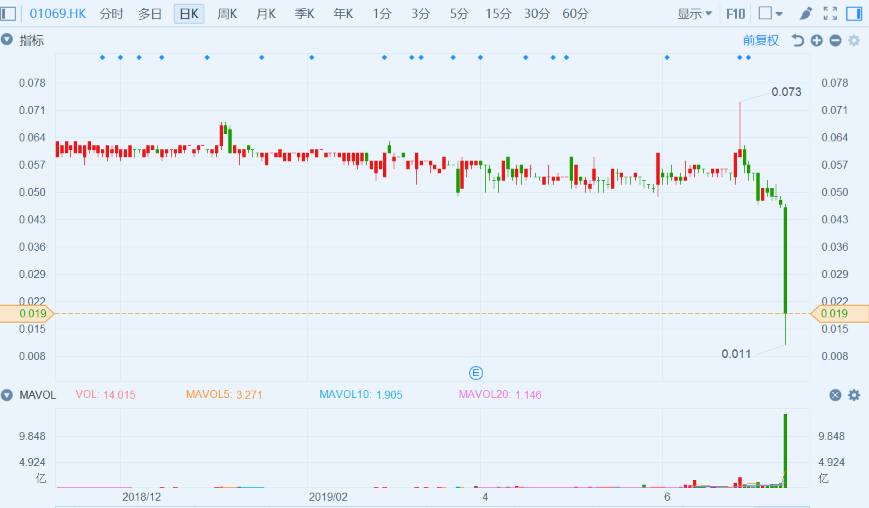
Task: Select the 月K monthly candlestick tab
Action: tap(266, 13)
